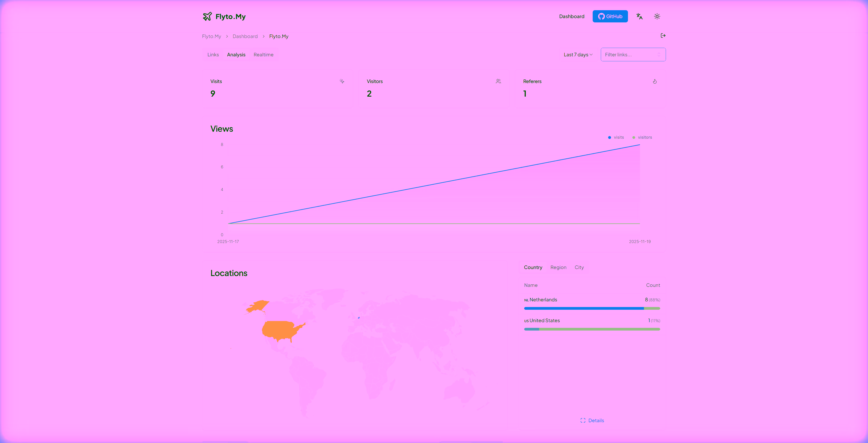Click the Locations section heading
This screenshot has height=443, width=868.
click(229, 273)
